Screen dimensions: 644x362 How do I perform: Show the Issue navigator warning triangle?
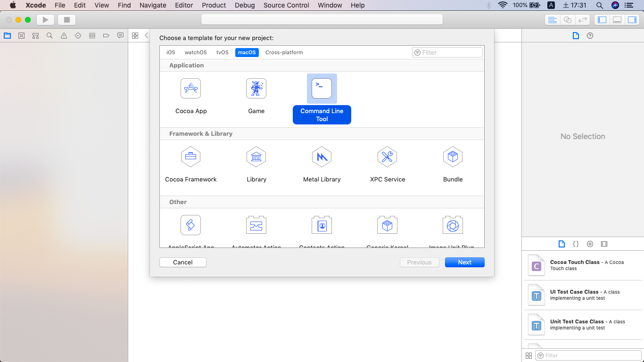tap(64, 35)
